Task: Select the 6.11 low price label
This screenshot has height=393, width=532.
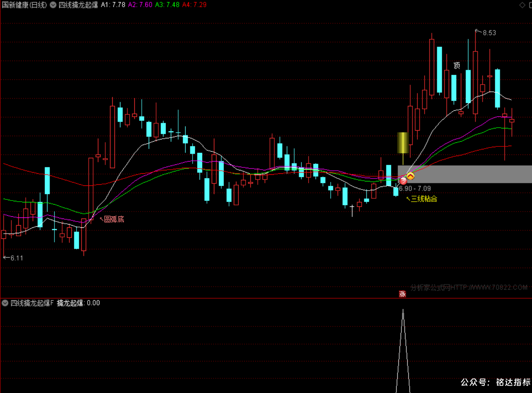Action: [x=17, y=258]
